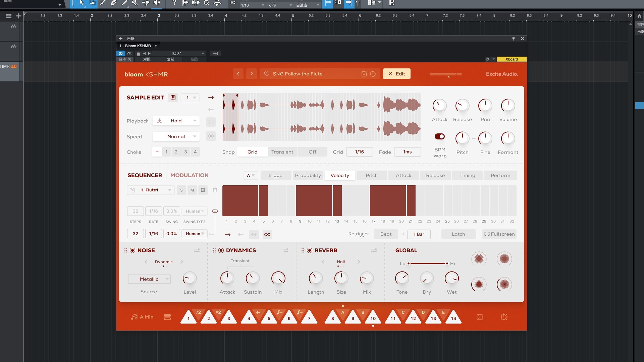Select the arrow tool in DAW toolbar
644x362 pixels.
click(x=82, y=3)
